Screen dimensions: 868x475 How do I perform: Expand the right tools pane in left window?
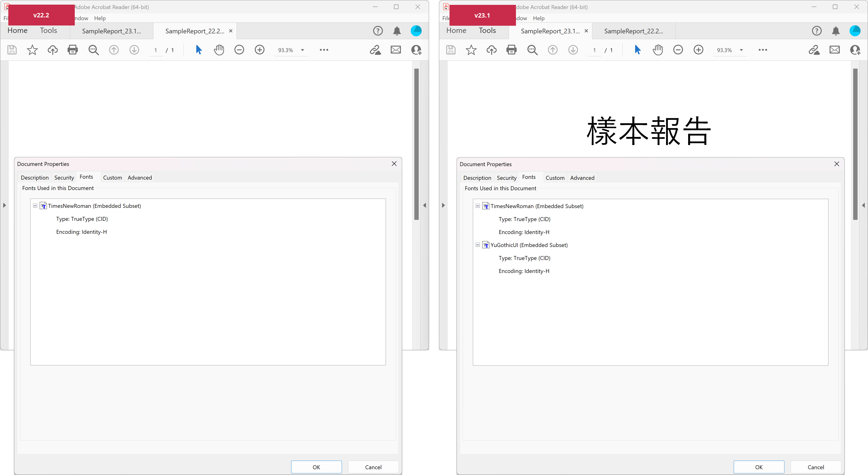click(x=425, y=206)
